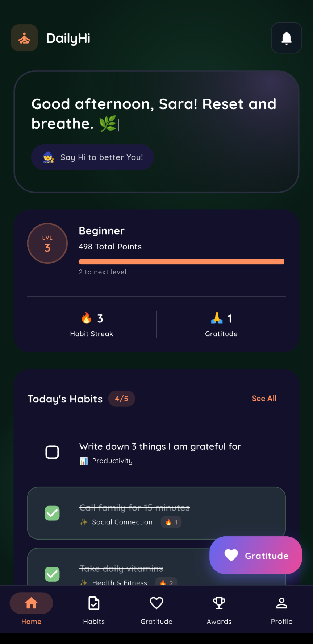This screenshot has width=313, height=644.
Task: Select the Habits checklist icon
Action: pyautogui.click(x=94, y=603)
